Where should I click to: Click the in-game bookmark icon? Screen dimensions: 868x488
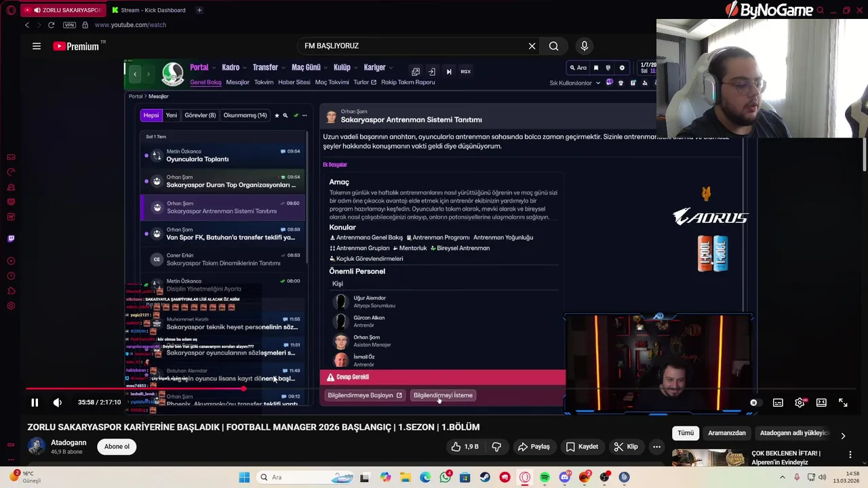tap(596, 68)
